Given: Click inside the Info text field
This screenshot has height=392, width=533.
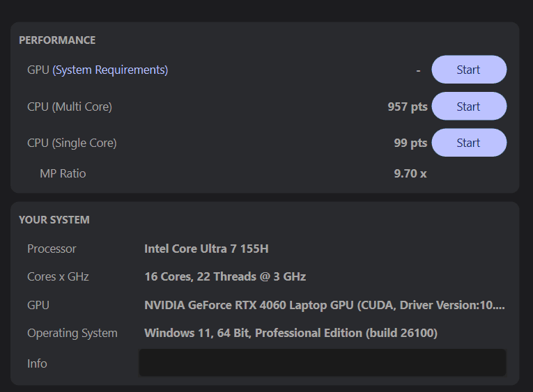Looking at the screenshot, I should 323,363.
